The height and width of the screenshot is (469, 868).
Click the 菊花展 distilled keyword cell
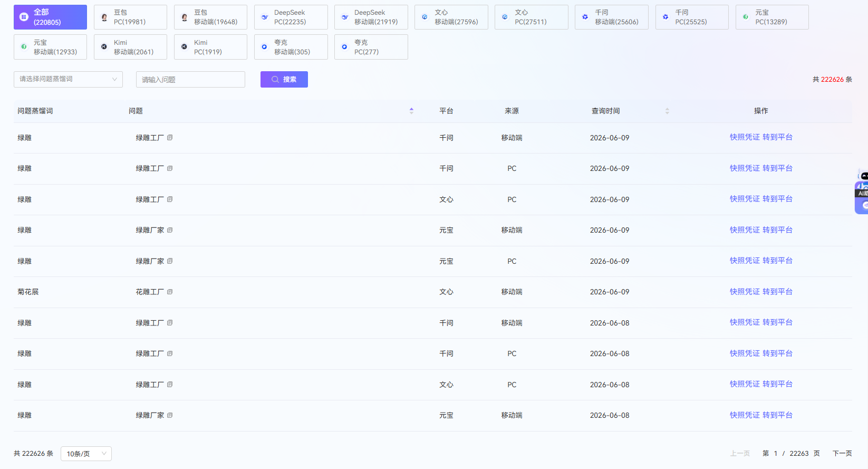coord(28,292)
